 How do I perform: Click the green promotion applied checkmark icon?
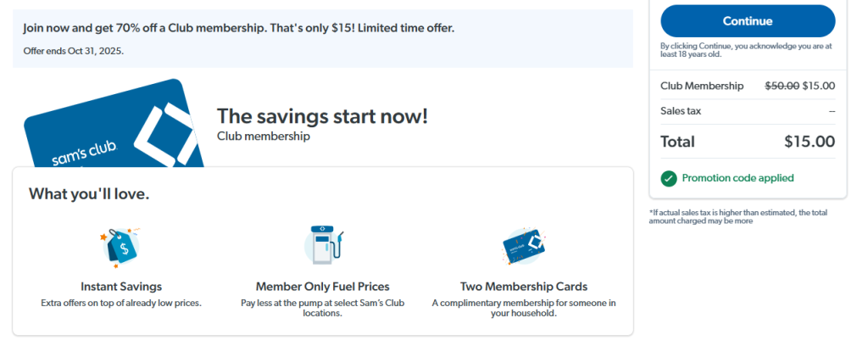(669, 178)
